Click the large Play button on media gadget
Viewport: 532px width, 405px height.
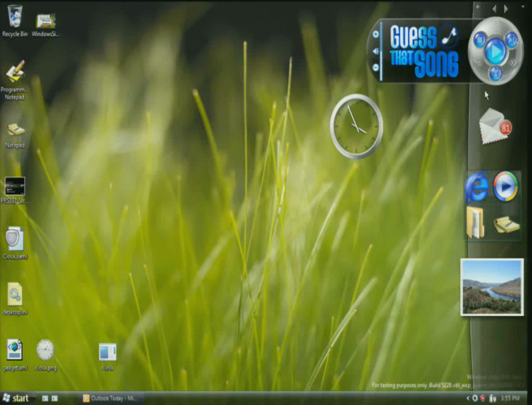[496, 51]
